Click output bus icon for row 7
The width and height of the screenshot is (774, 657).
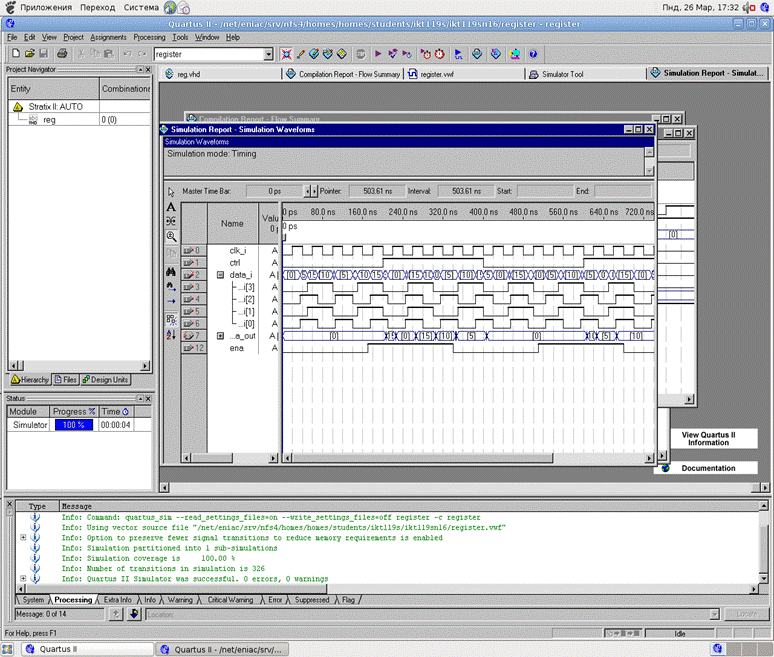[x=188, y=336]
